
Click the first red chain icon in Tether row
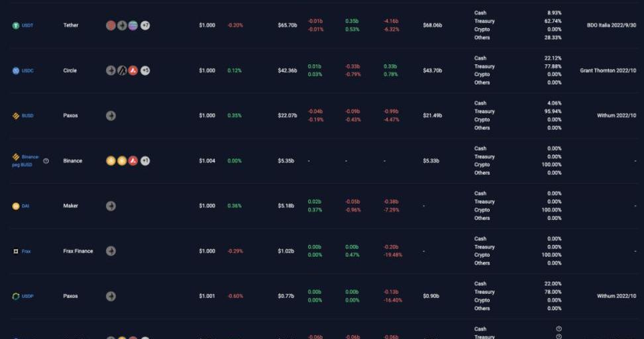tap(111, 26)
